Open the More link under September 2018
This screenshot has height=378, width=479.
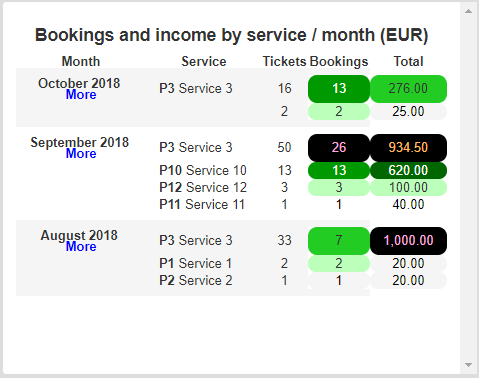coord(81,154)
